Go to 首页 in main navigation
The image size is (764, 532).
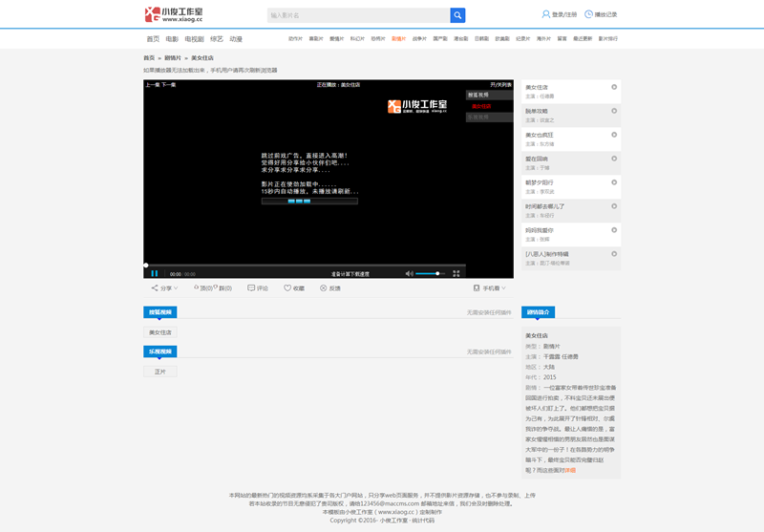pyautogui.click(x=153, y=39)
